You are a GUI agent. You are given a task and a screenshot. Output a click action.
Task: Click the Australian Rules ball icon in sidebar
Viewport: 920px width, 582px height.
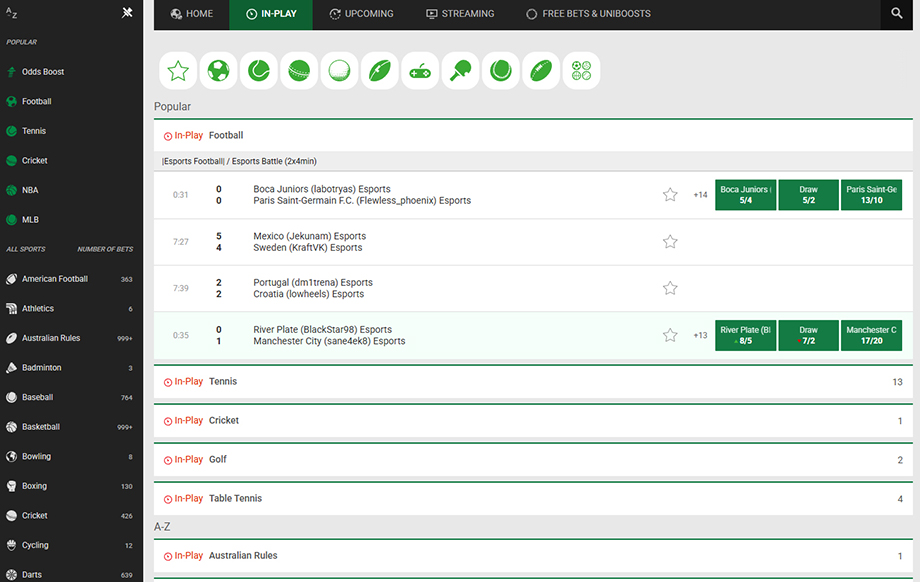(11, 338)
